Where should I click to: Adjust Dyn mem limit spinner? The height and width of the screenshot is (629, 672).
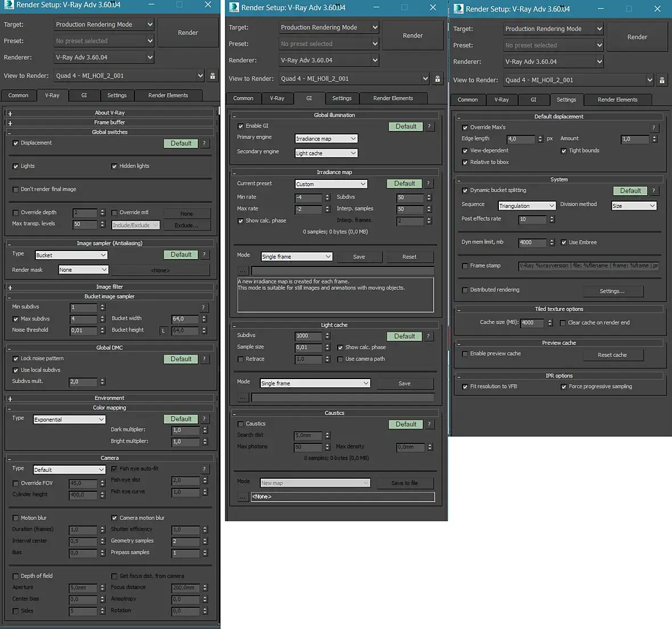[x=552, y=242]
